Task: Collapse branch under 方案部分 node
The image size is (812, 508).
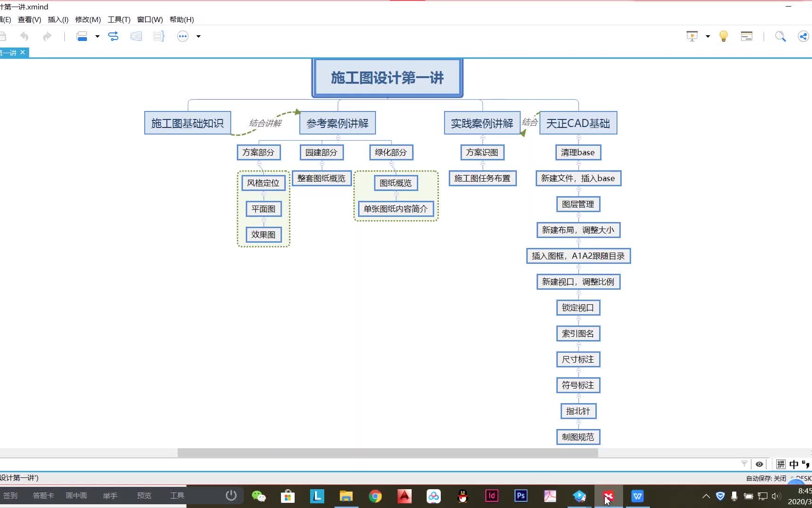Action: point(259,163)
